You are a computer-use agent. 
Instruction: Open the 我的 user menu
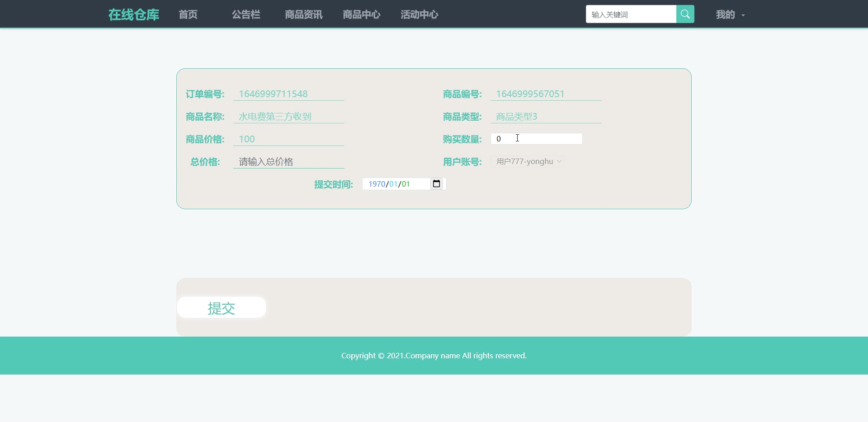click(x=730, y=15)
